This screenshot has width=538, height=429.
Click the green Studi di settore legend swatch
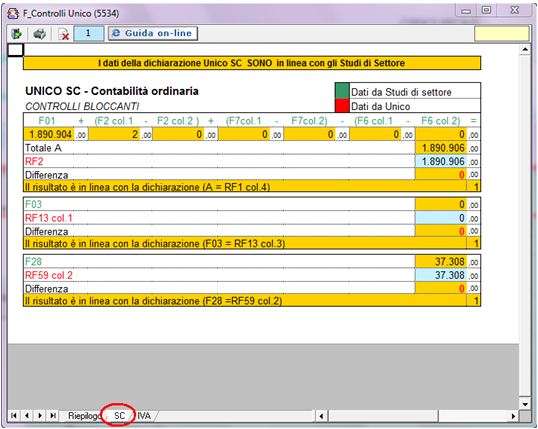point(342,91)
